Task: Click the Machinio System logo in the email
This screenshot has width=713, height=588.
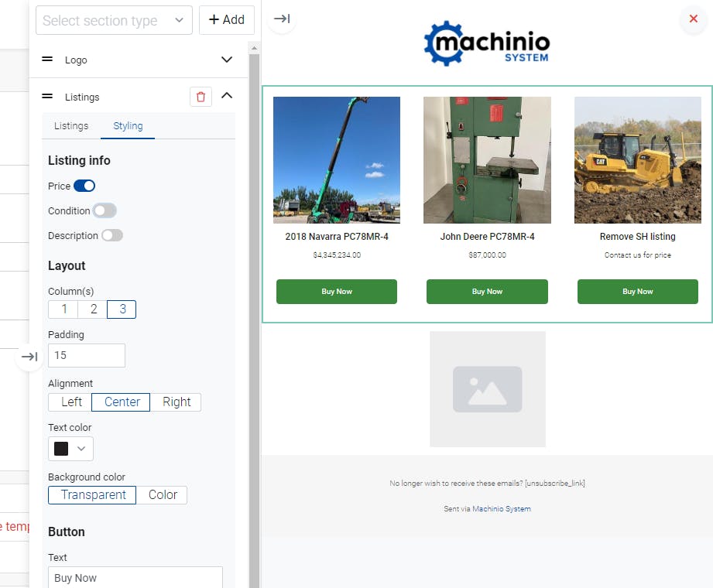Action: pos(487,43)
